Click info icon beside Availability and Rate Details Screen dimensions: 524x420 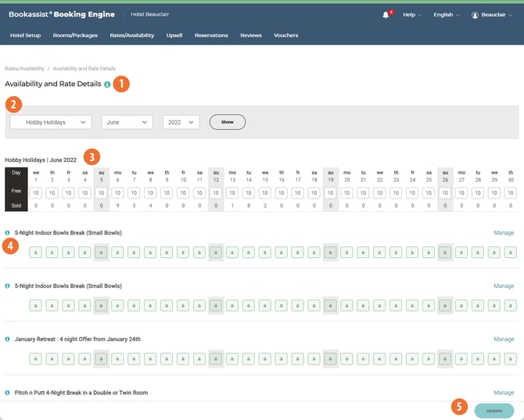pos(107,84)
